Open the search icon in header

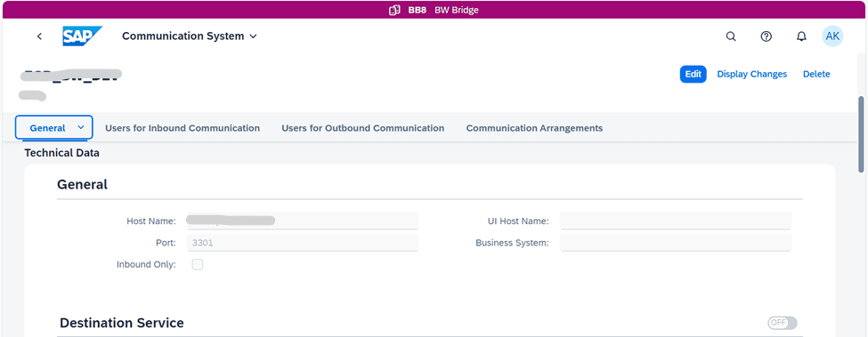(x=731, y=36)
